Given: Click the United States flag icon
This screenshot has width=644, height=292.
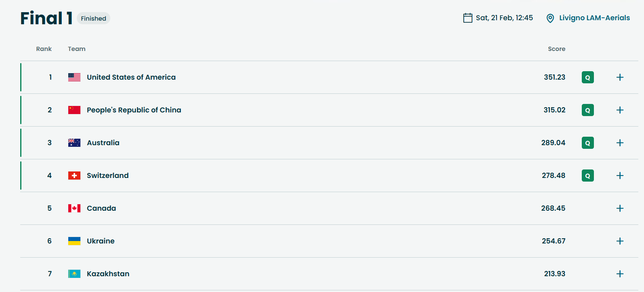Looking at the screenshot, I should pyautogui.click(x=74, y=77).
